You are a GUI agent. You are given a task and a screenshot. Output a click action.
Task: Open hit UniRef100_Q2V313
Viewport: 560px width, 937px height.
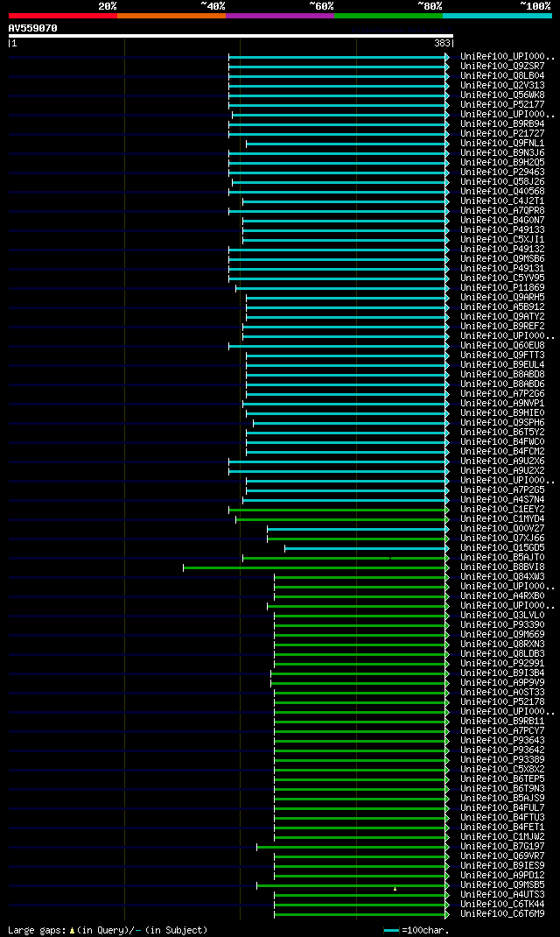point(502,86)
